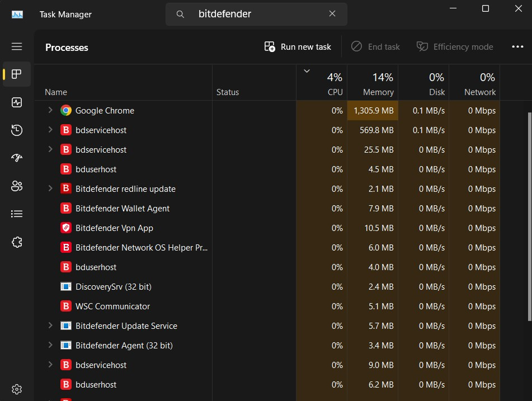The image size is (532, 401).
Task: Open the Startup apps page icon
Action: (x=17, y=158)
